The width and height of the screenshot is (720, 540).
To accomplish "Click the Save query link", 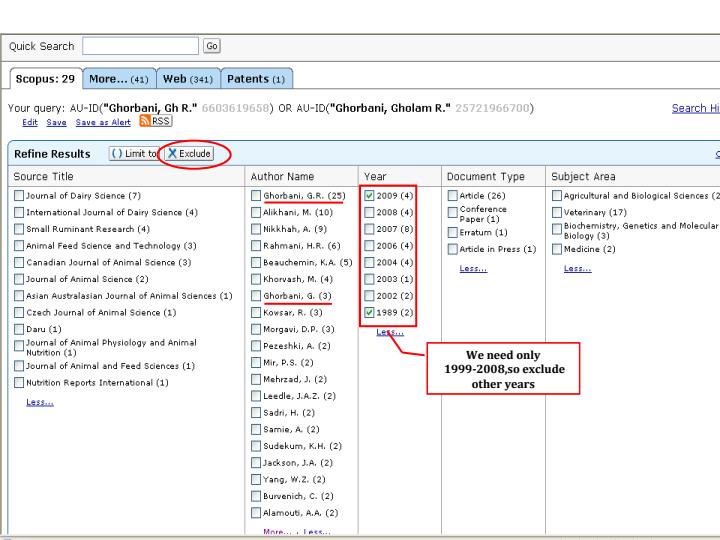I will (x=56, y=123).
